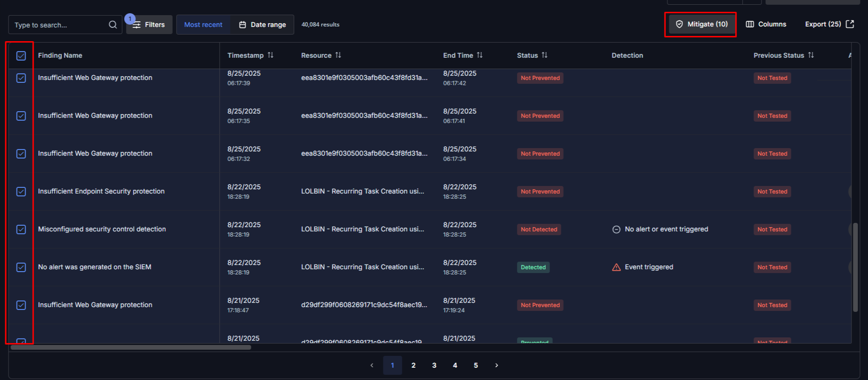Open the Filters panel
Screen dimensions: 868x380
(149, 25)
